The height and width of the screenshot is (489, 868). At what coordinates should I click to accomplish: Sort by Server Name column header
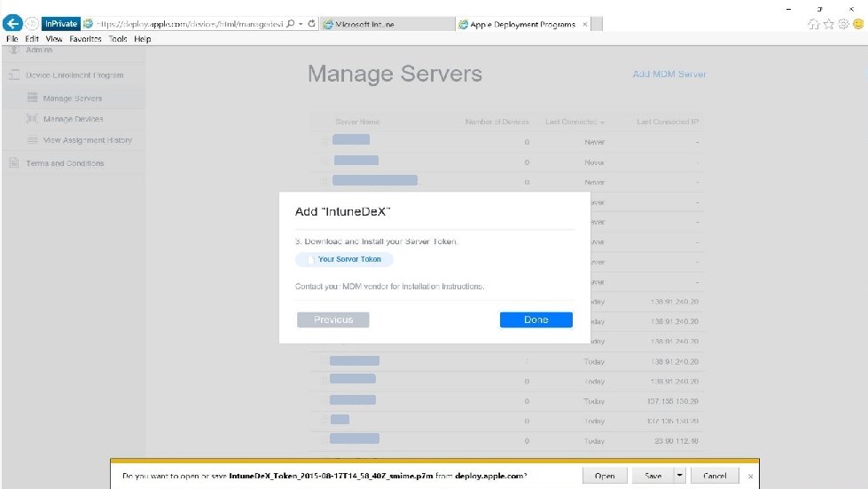pyautogui.click(x=357, y=122)
